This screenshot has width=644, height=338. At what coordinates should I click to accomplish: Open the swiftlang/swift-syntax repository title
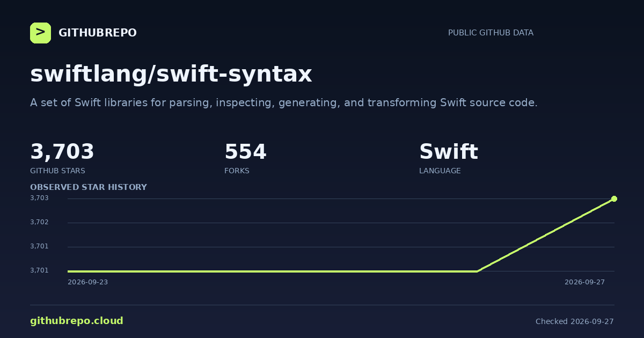(171, 74)
